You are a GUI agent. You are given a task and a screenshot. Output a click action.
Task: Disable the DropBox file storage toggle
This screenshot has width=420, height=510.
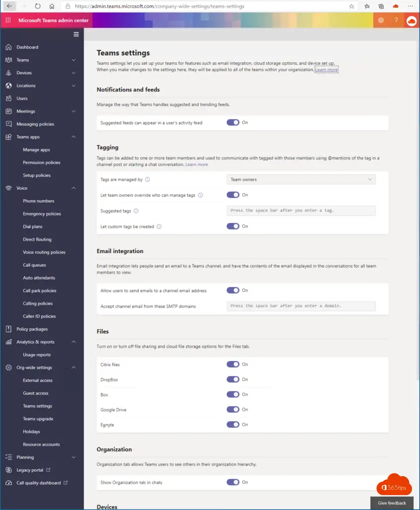click(x=233, y=380)
